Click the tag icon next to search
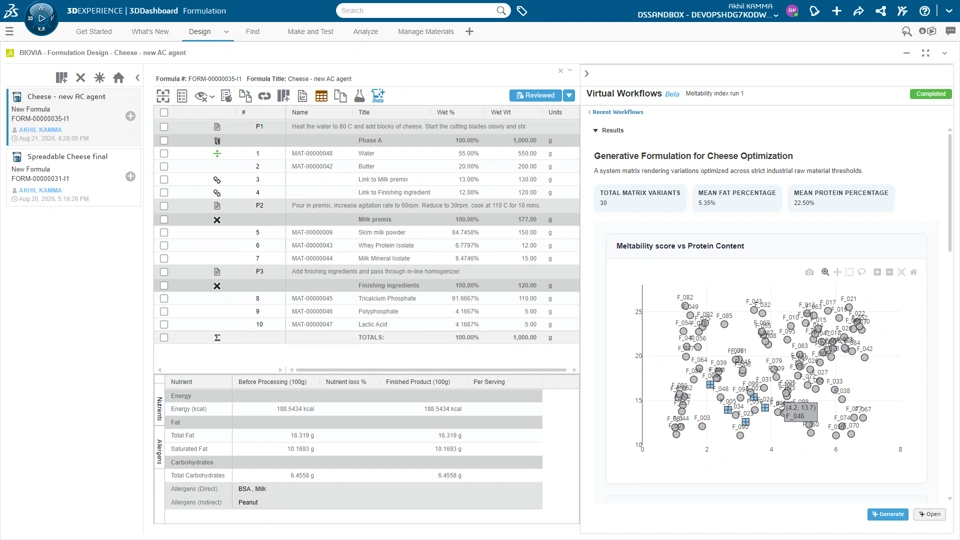The width and height of the screenshot is (960, 540). 522,10
